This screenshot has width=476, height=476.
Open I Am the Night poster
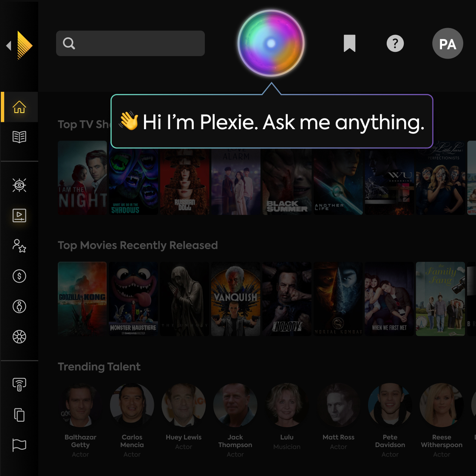[82, 178]
